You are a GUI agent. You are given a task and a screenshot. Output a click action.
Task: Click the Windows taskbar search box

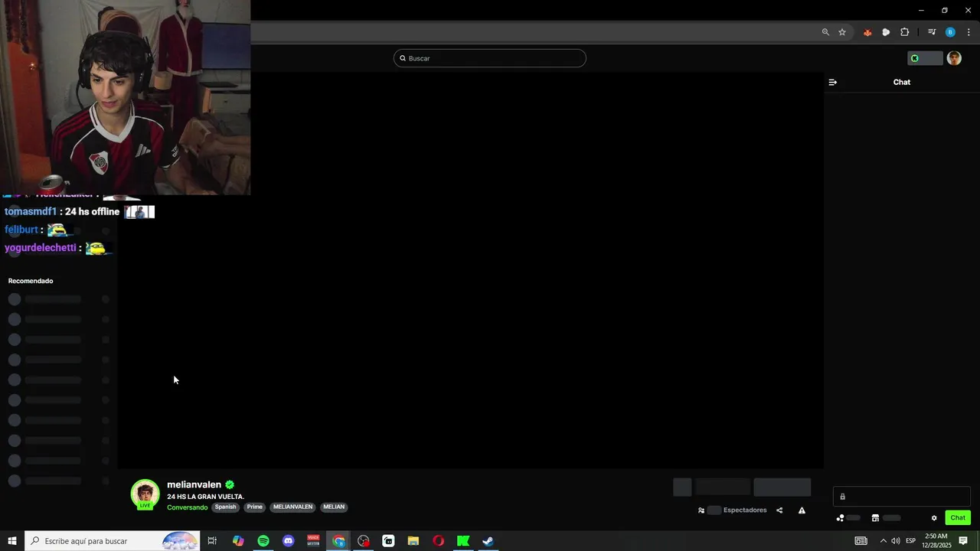pyautogui.click(x=113, y=541)
